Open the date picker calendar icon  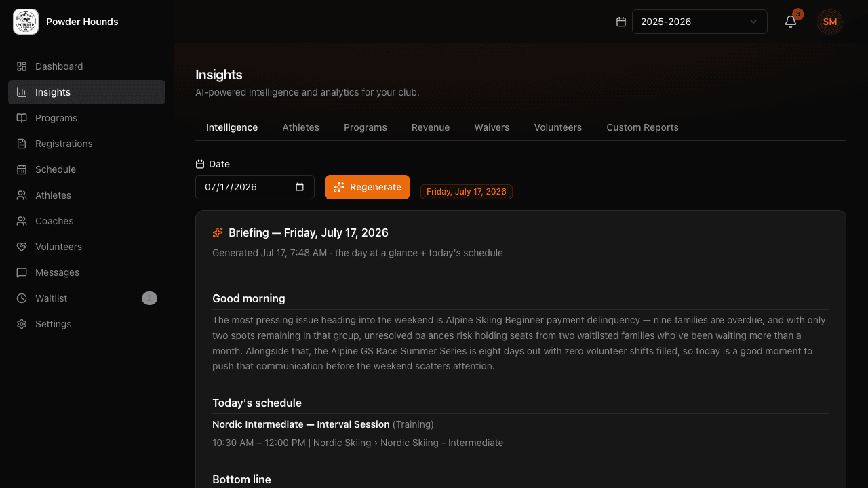pos(300,187)
